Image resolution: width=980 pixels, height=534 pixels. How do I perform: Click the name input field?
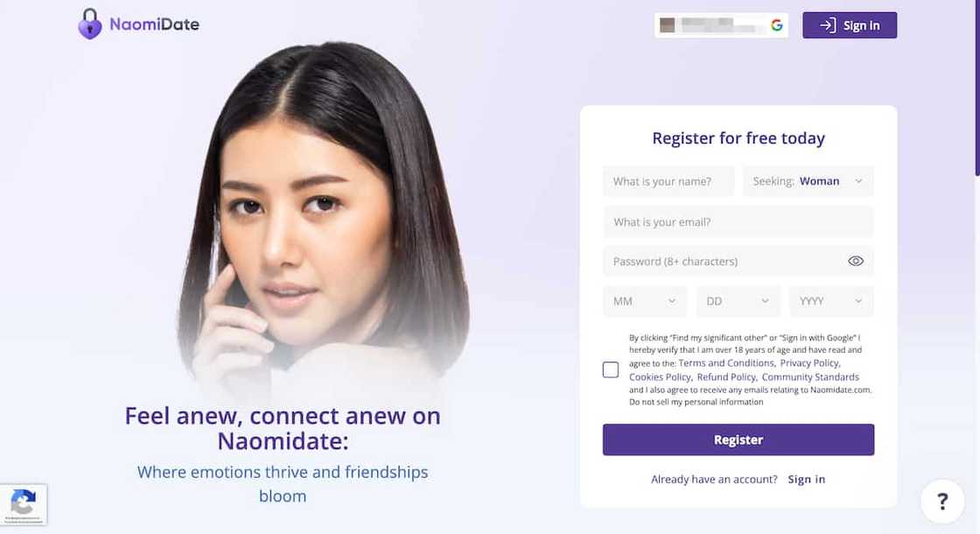(x=668, y=181)
